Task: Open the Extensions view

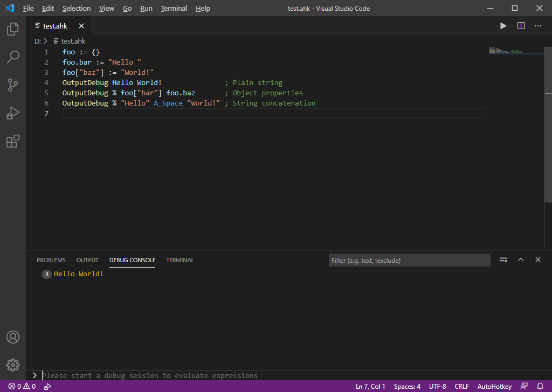Action: coord(13,141)
